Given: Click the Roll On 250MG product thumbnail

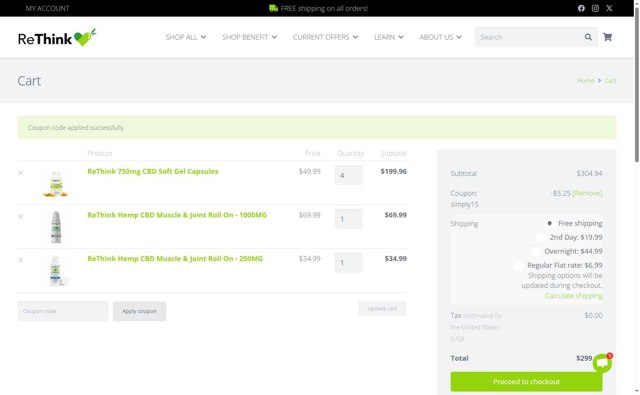Looking at the screenshot, I should tap(56, 271).
